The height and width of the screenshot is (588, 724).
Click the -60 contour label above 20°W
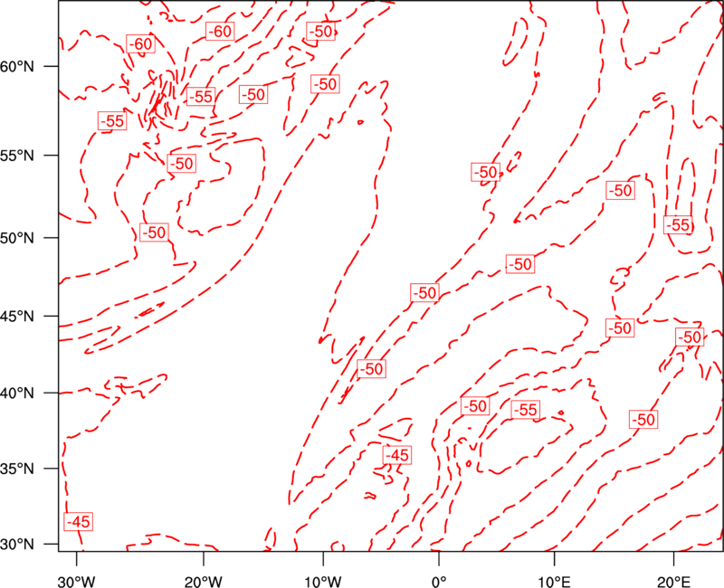coord(220,31)
